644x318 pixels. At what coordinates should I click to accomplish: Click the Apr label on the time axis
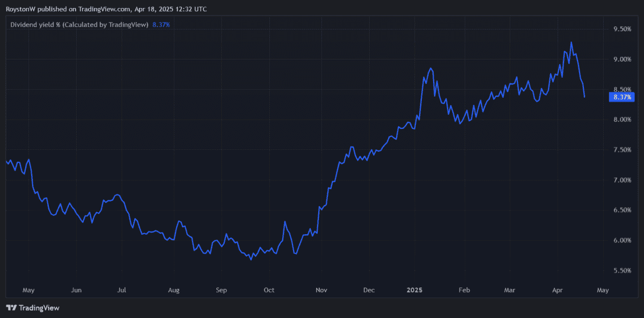558,290
